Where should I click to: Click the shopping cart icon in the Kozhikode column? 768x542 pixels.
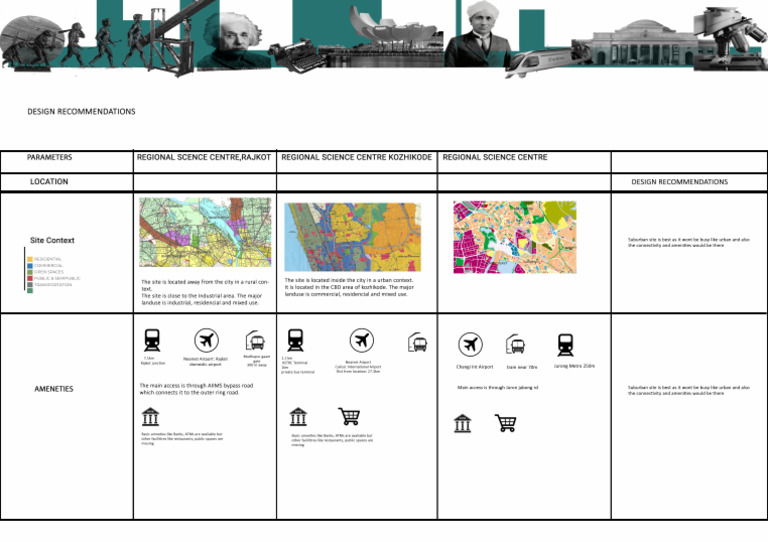coord(349,416)
